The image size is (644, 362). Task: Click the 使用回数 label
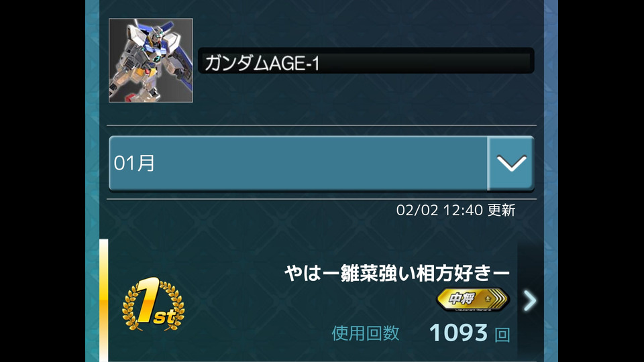click(x=365, y=333)
